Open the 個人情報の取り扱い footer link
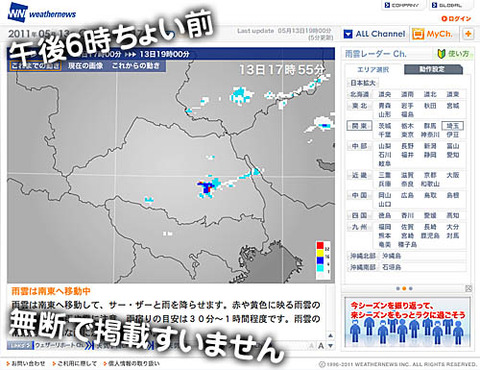480x370 pixels. pyautogui.click(x=132, y=364)
